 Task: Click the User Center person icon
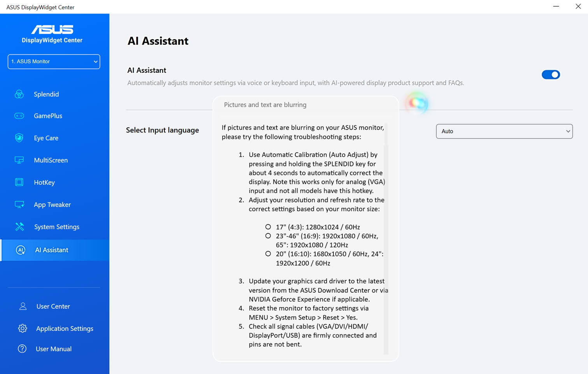(x=23, y=306)
